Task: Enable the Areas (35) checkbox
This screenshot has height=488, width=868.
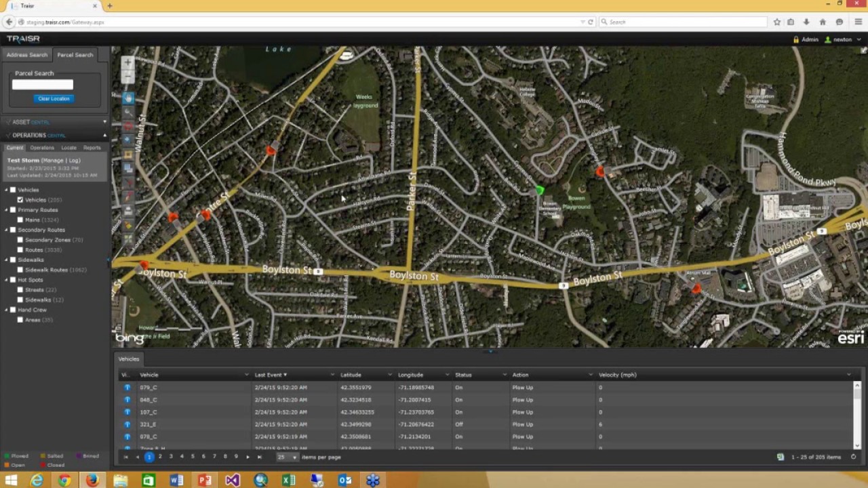Action: 20,320
